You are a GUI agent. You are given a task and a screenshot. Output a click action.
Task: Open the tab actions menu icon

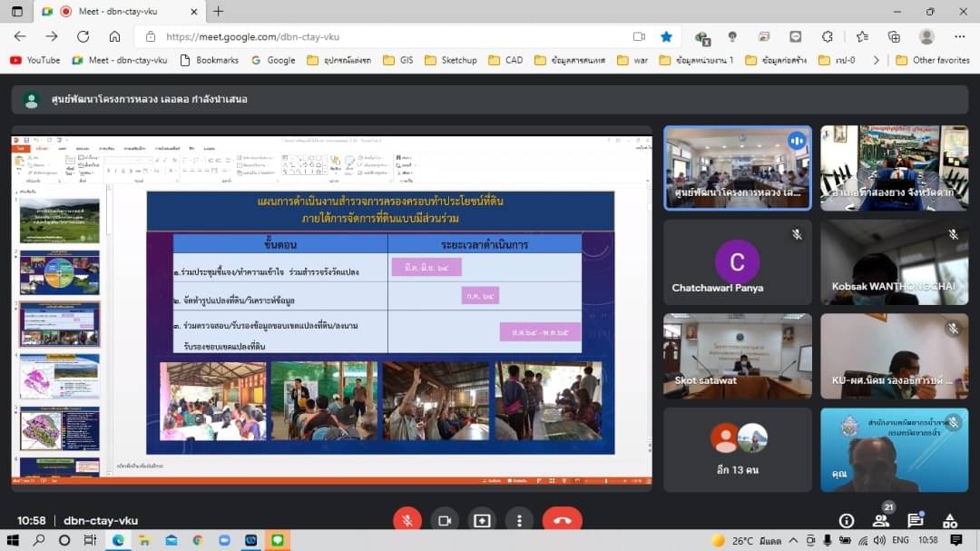17,11
